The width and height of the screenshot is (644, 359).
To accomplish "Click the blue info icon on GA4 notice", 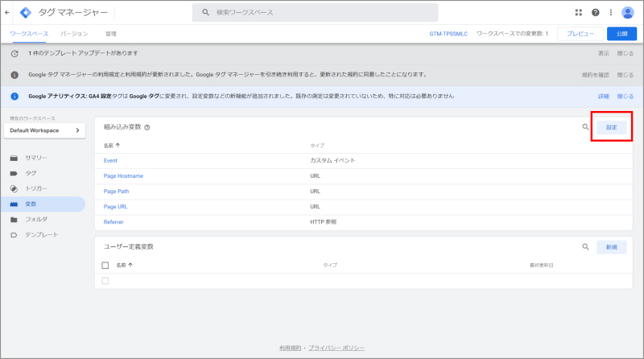I will click(14, 96).
